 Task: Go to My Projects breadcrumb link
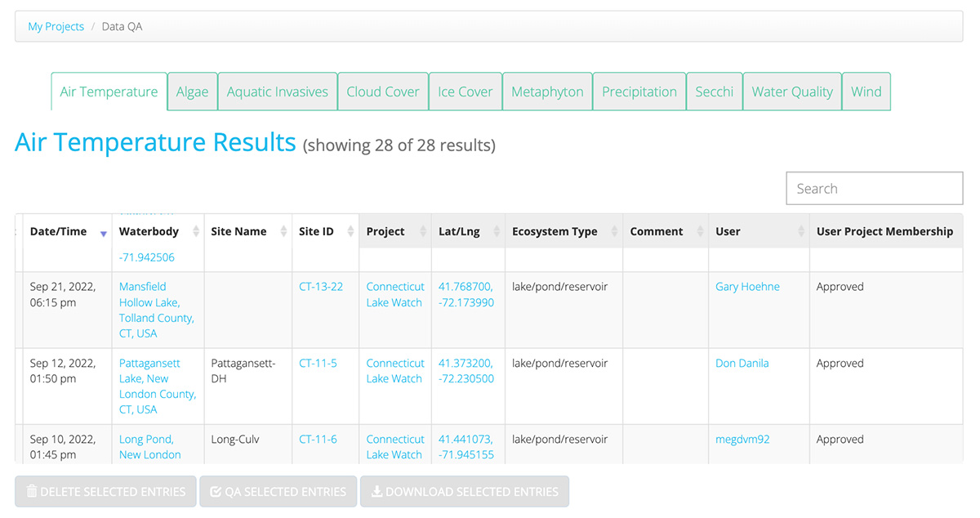pos(56,26)
